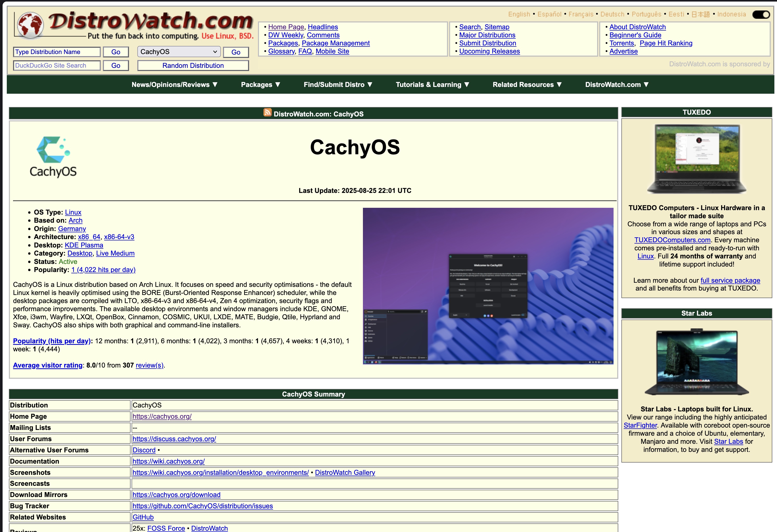This screenshot has width=777, height=532.
Task: Click the KDE Plasma desktop link
Action: pos(84,245)
